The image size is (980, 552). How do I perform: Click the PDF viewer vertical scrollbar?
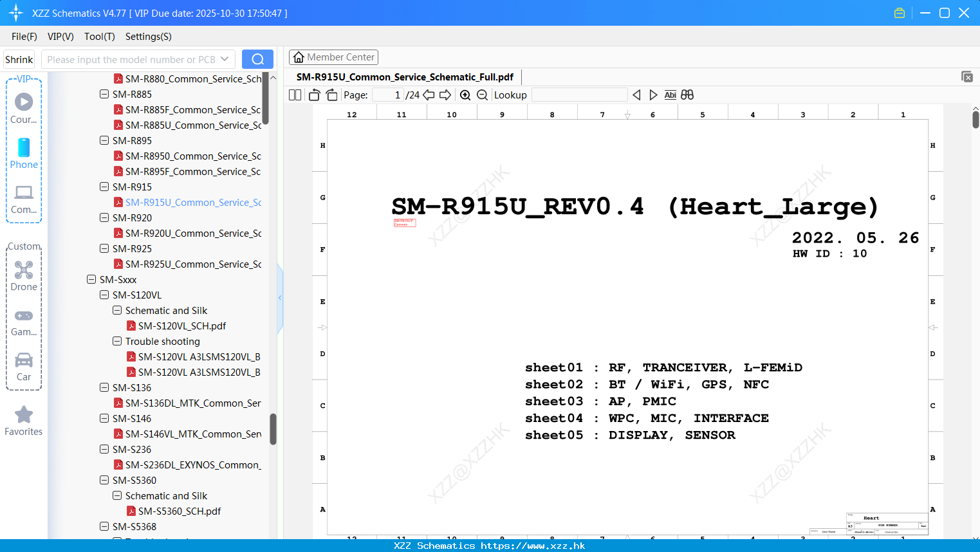[x=975, y=120]
